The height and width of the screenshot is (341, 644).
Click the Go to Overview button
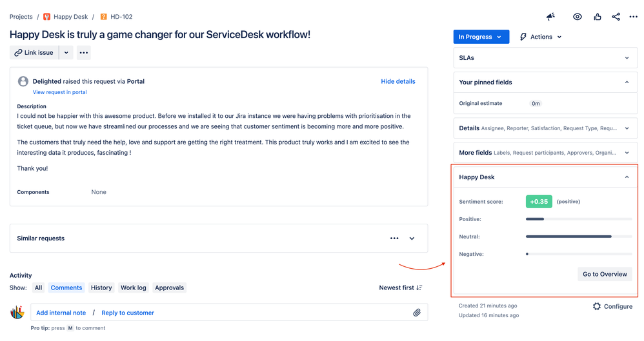(x=605, y=274)
